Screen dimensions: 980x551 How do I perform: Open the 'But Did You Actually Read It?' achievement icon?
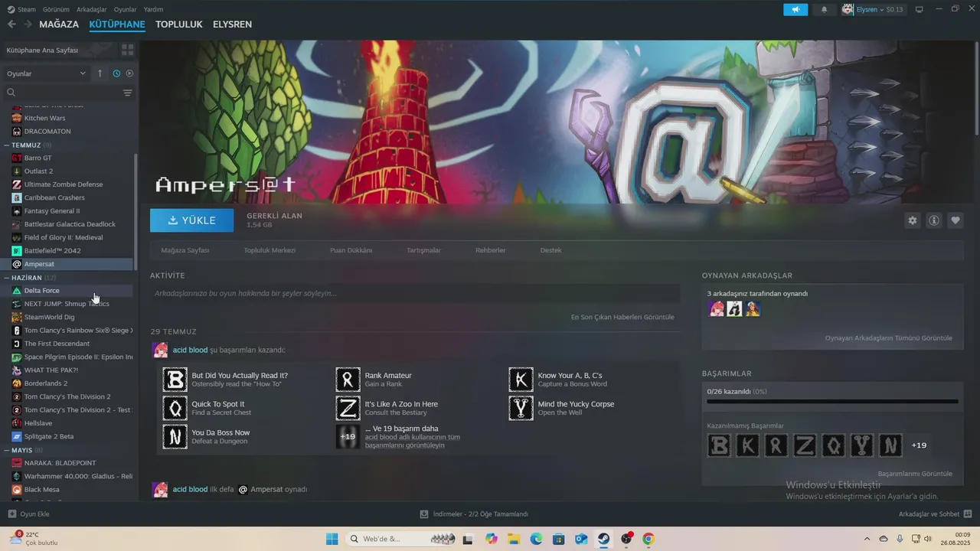click(175, 380)
